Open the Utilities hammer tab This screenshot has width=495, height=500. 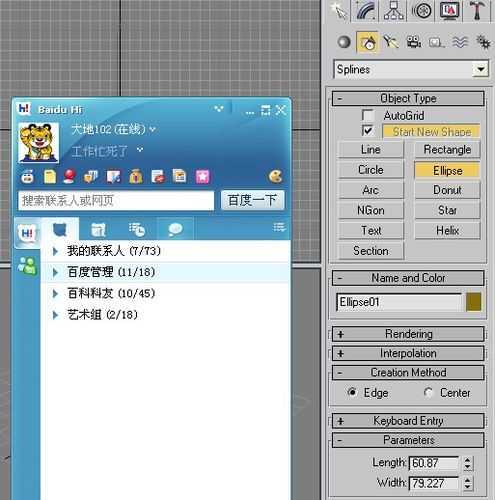tap(477, 11)
